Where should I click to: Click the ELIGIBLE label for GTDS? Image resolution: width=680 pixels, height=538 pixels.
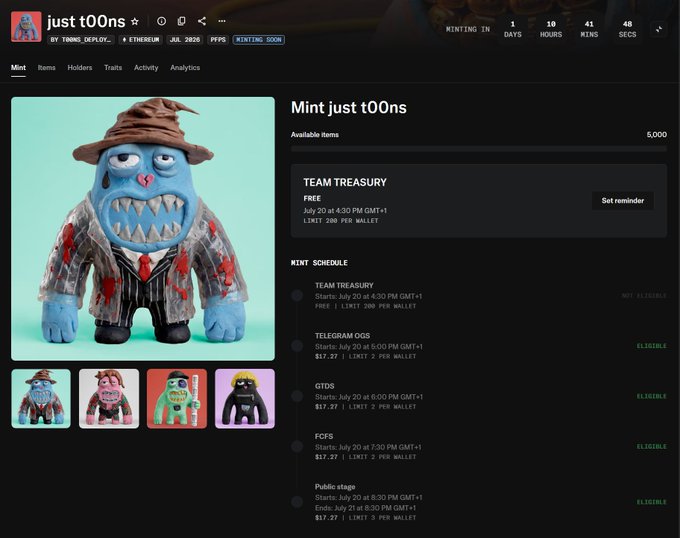point(652,396)
